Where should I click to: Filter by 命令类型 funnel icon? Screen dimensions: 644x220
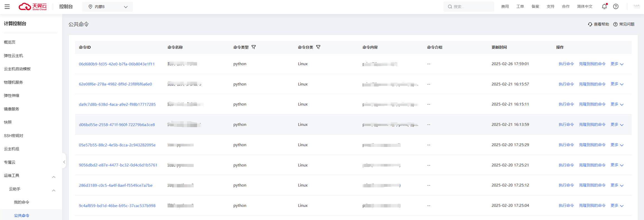[254, 47]
